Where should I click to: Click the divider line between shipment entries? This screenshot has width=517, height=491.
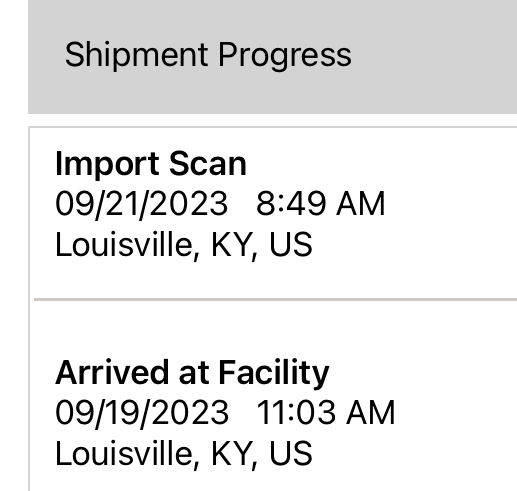click(x=275, y=300)
